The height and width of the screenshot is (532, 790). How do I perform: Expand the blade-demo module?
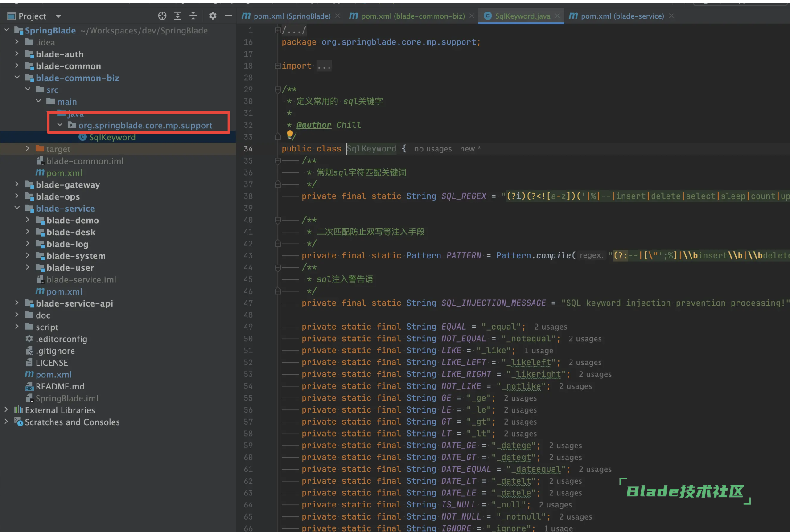pyautogui.click(x=28, y=220)
